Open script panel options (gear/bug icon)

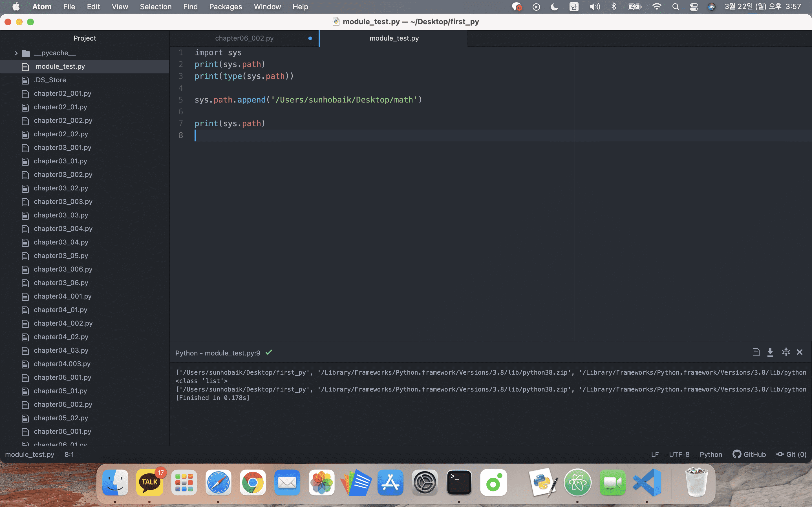[785, 352]
